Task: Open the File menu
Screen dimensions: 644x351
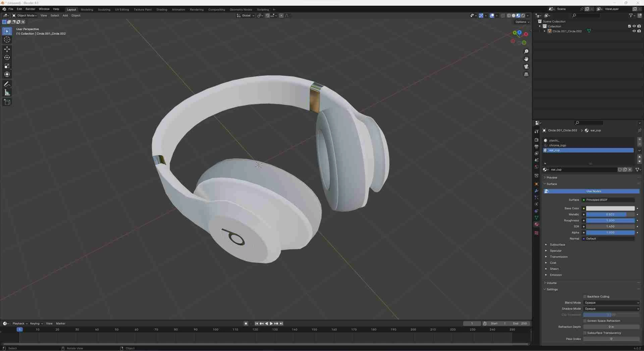Action: (11, 9)
